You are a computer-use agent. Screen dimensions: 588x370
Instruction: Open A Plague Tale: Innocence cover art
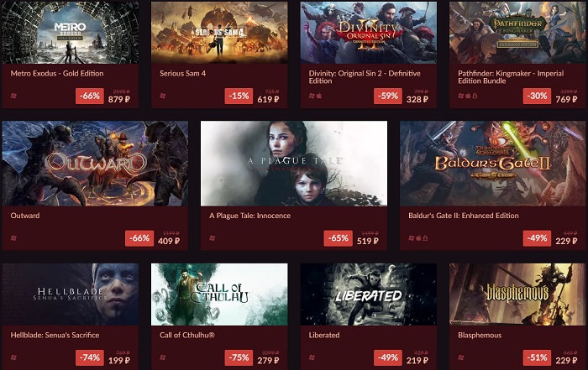[294, 164]
